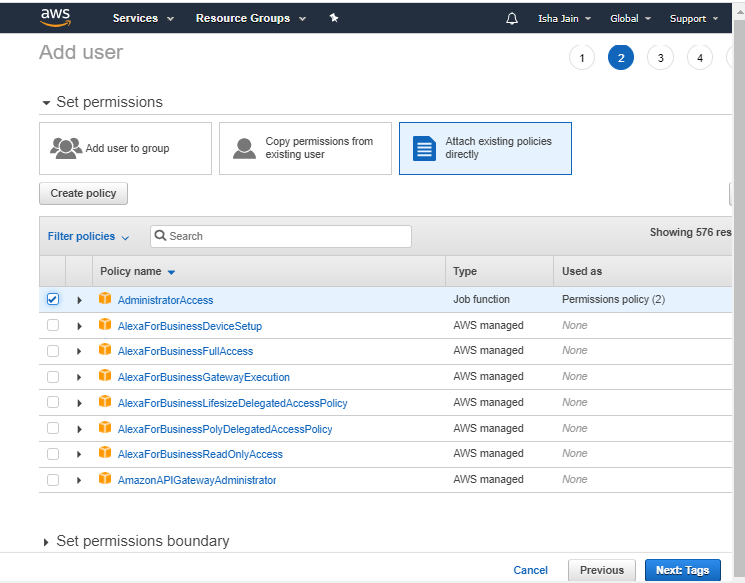Expand the AlexaForBusinessReadOnlyAccess row details
Screen dimensions: 745x583
[79, 455]
